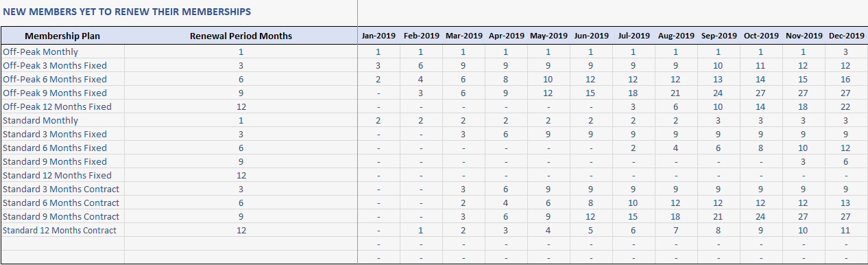Screen dimensions: 868x265
Task: Select the Off-Peak Monthly plan cell
Action: tap(62, 51)
